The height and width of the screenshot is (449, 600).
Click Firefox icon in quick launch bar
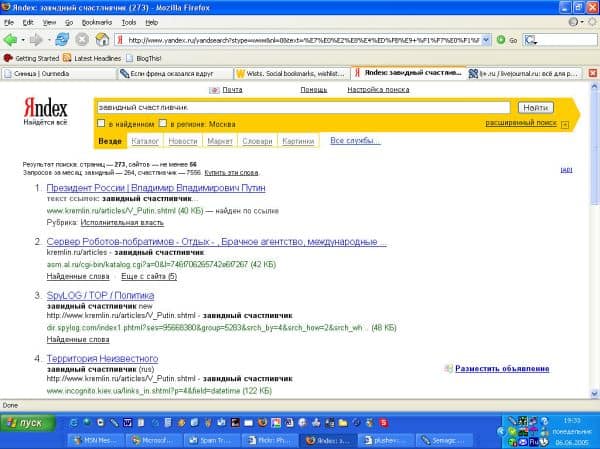tap(262, 423)
